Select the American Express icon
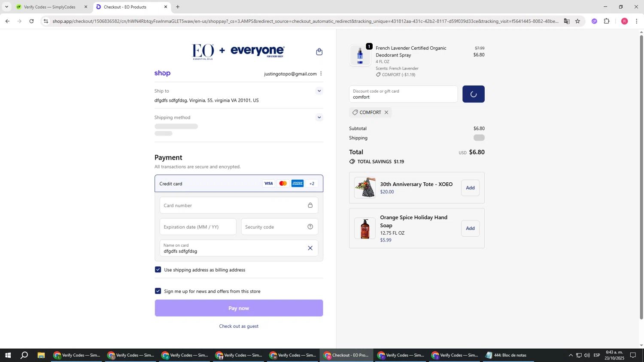The height and width of the screenshot is (362, 644). click(298, 184)
